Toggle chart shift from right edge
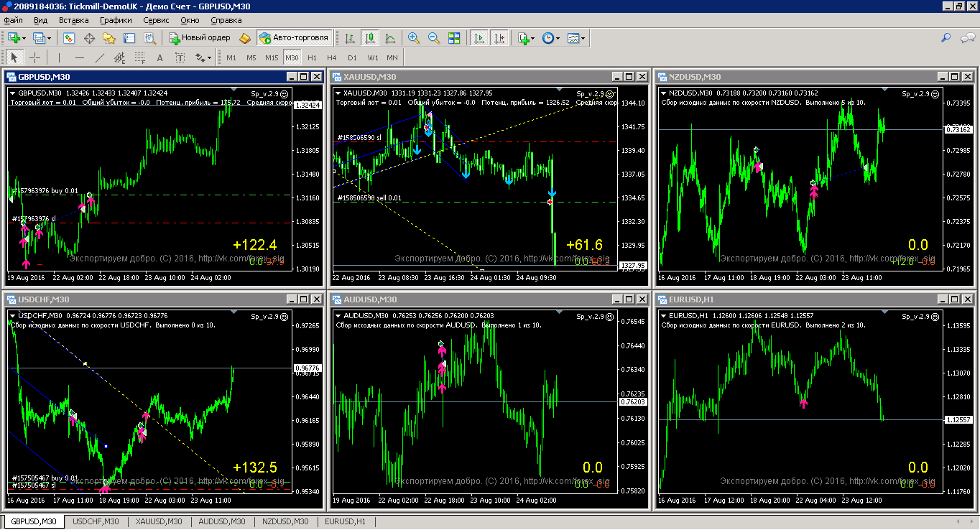This screenshot has width=980, height=530. (x=499, y=38)
